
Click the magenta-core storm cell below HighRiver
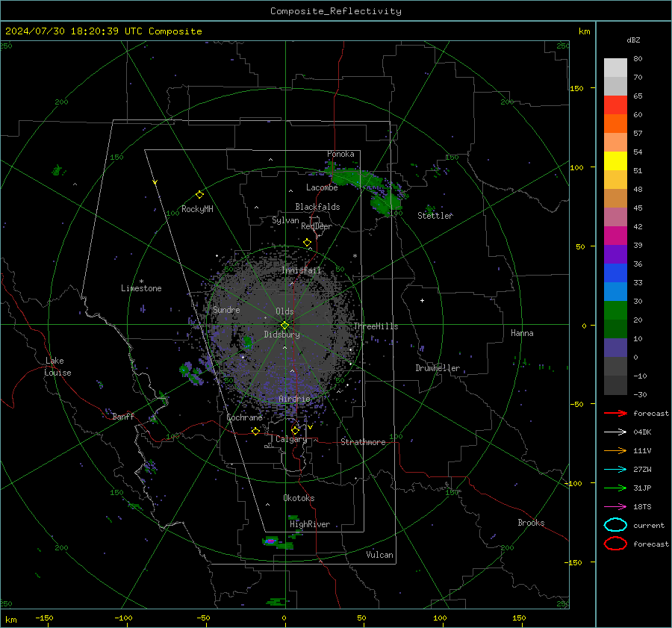click(270, 541)
